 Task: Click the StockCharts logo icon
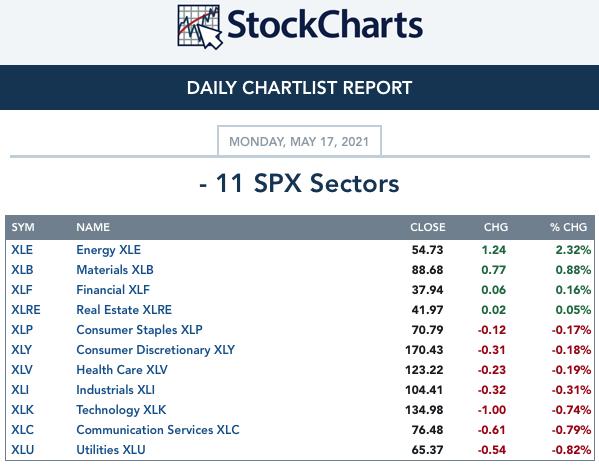[200, 27]
